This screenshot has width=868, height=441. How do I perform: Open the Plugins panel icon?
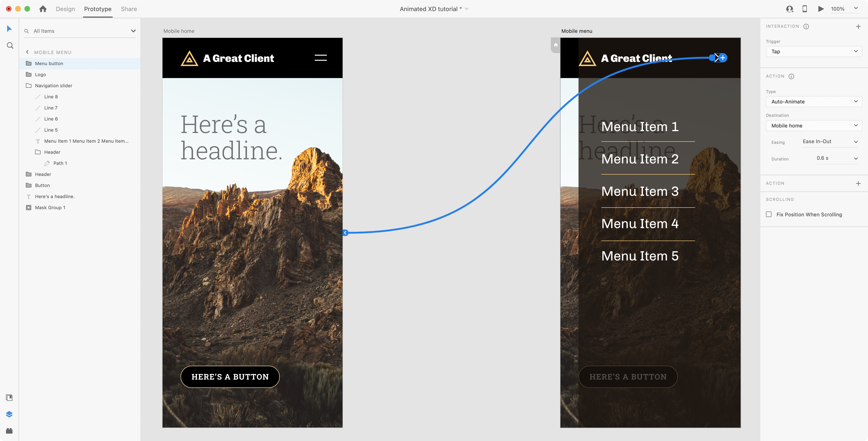9,431
